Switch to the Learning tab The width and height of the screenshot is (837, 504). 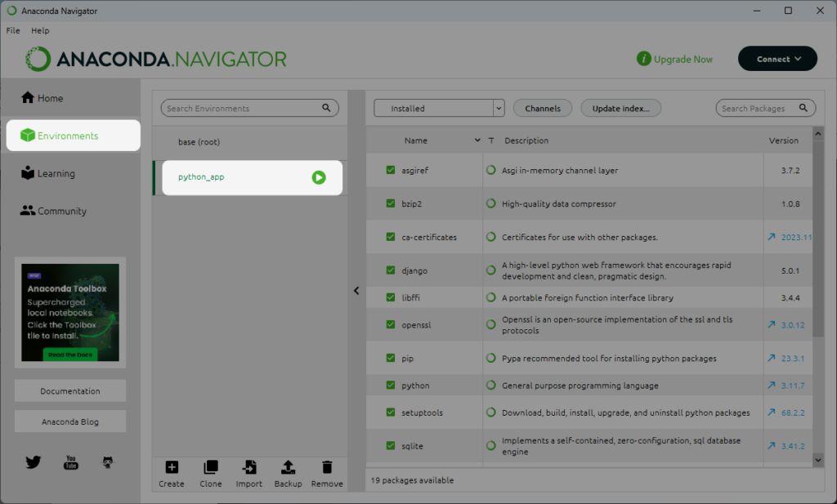tap(70, 173)
